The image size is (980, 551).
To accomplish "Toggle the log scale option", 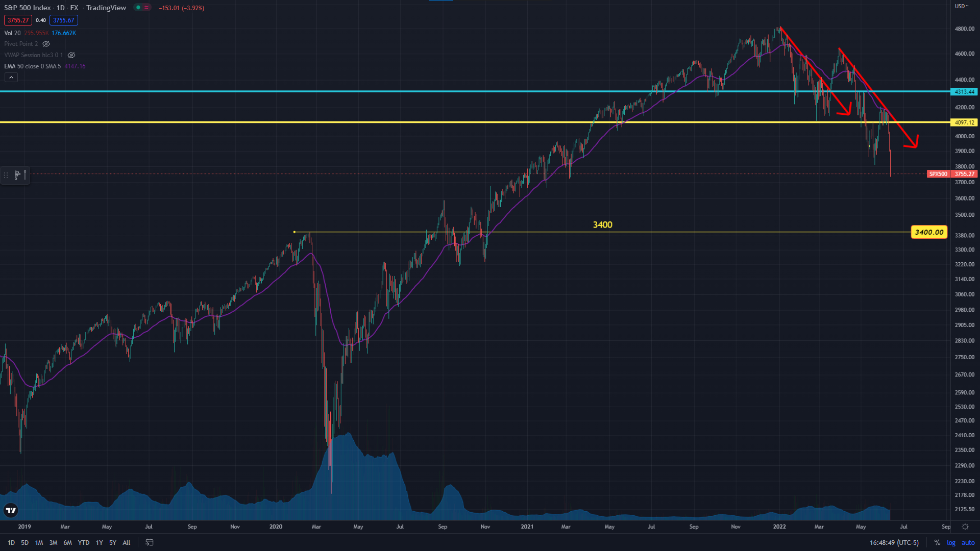I will [951, 542].
